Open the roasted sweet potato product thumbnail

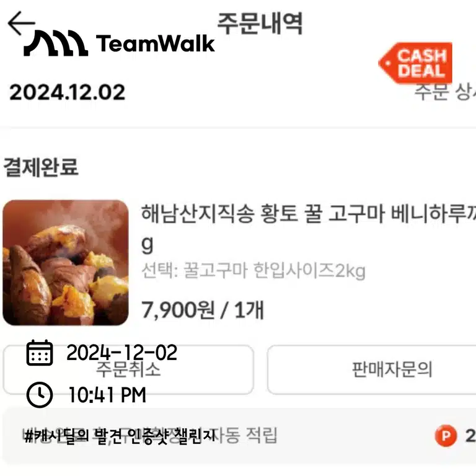(66, 263)
